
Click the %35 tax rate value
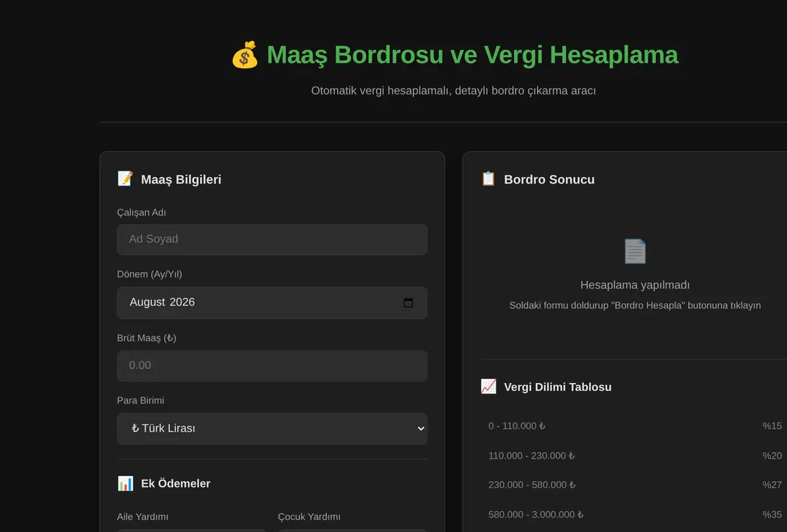(772, 514)
